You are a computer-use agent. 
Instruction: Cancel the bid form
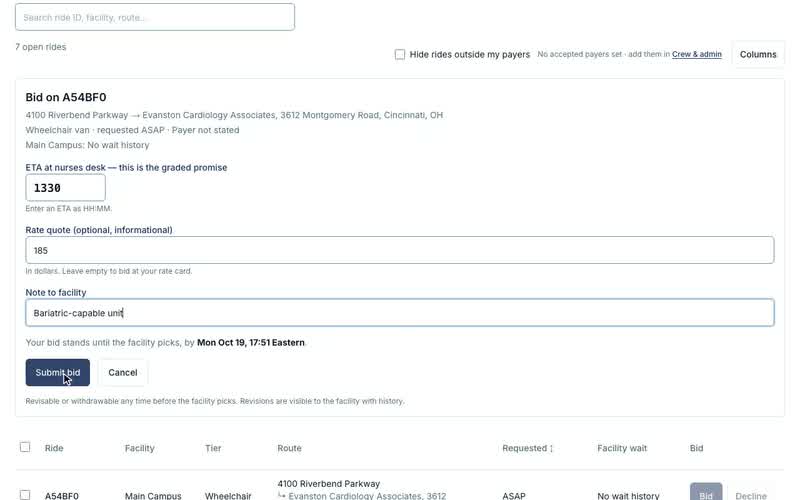coord(122,372)
